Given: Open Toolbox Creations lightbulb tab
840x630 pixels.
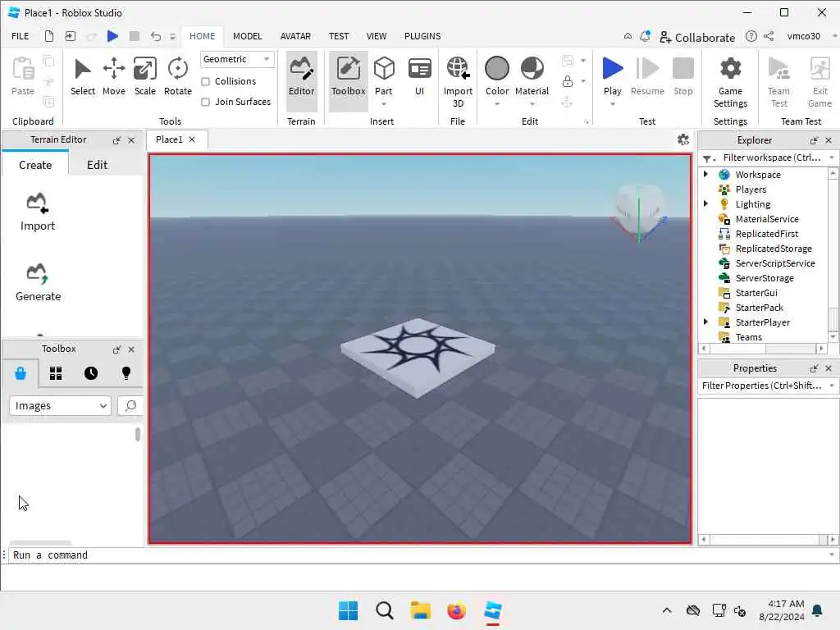Looking at the screenshot, I should pos(126,373).
